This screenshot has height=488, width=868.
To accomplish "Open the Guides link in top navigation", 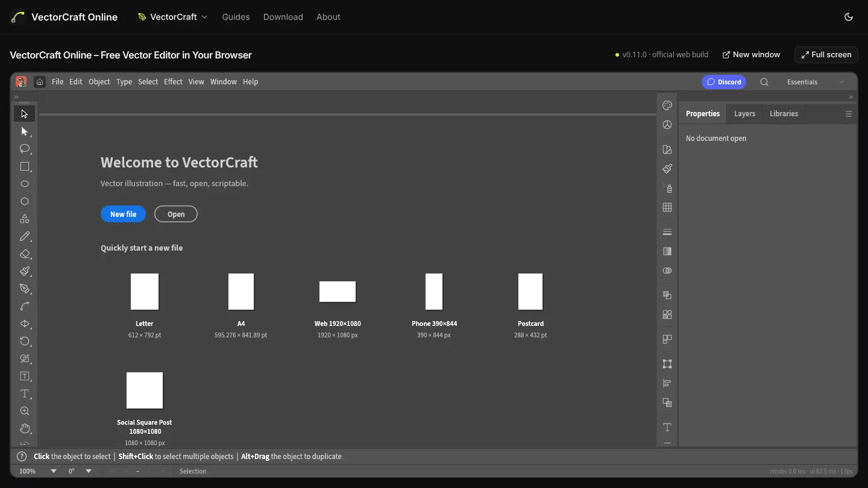I will pyautogui.click(x=236, y=17).
